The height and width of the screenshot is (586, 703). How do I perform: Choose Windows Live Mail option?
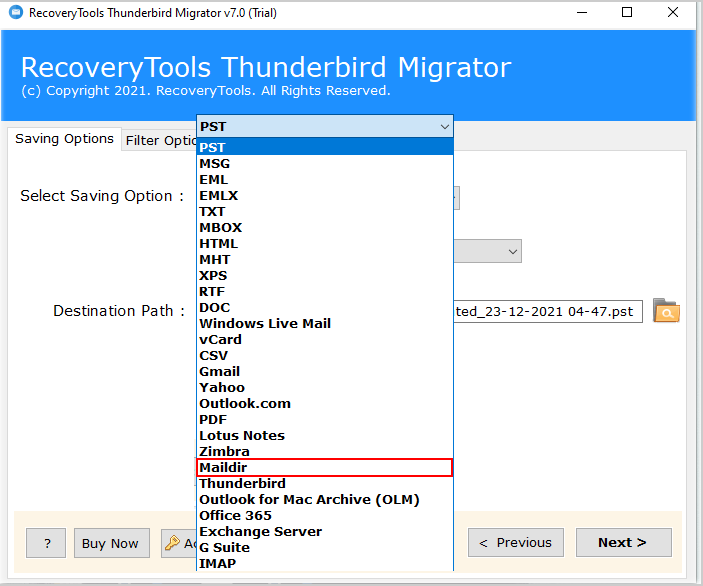325,323
